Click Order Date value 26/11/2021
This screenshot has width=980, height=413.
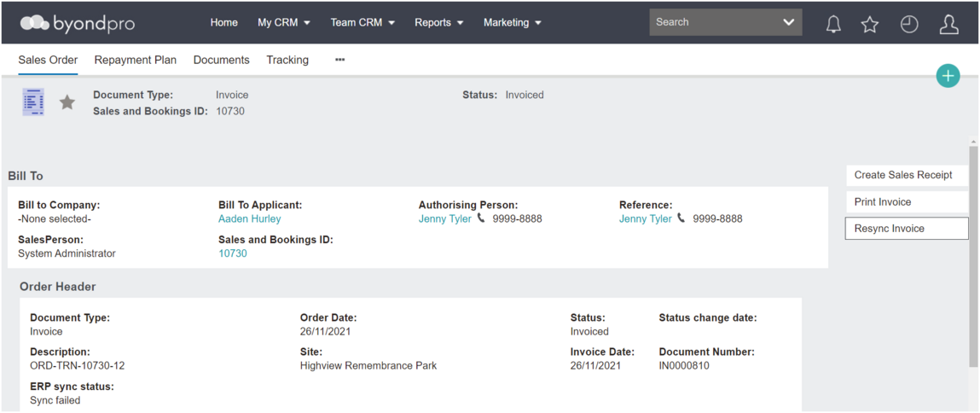pos(326,332)
